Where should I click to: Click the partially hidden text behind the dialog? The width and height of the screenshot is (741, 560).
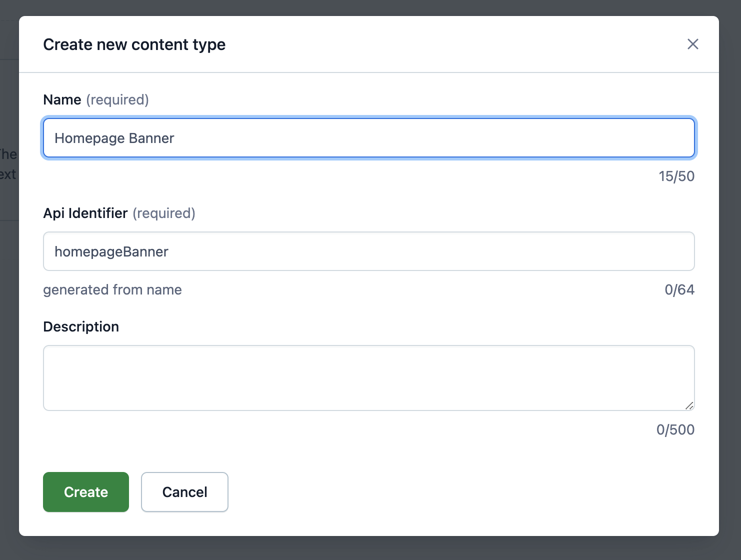8,164
